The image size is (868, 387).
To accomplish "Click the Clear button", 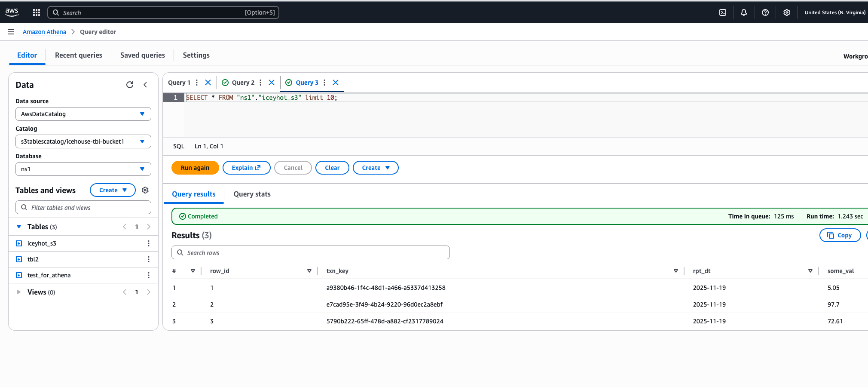I will tap(332, 168).
